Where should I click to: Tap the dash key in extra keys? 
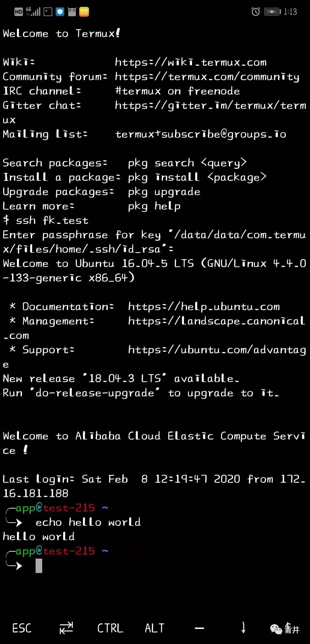click(x=199, y=628)
